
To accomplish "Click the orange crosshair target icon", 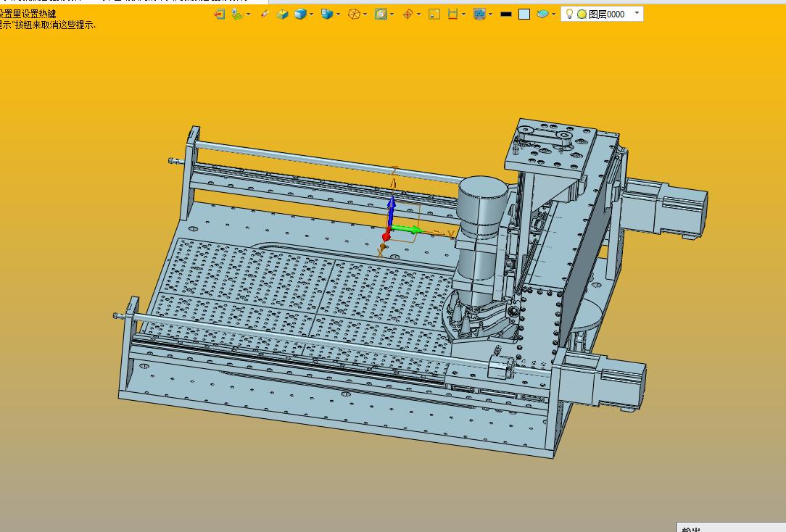I will (408, 14).
